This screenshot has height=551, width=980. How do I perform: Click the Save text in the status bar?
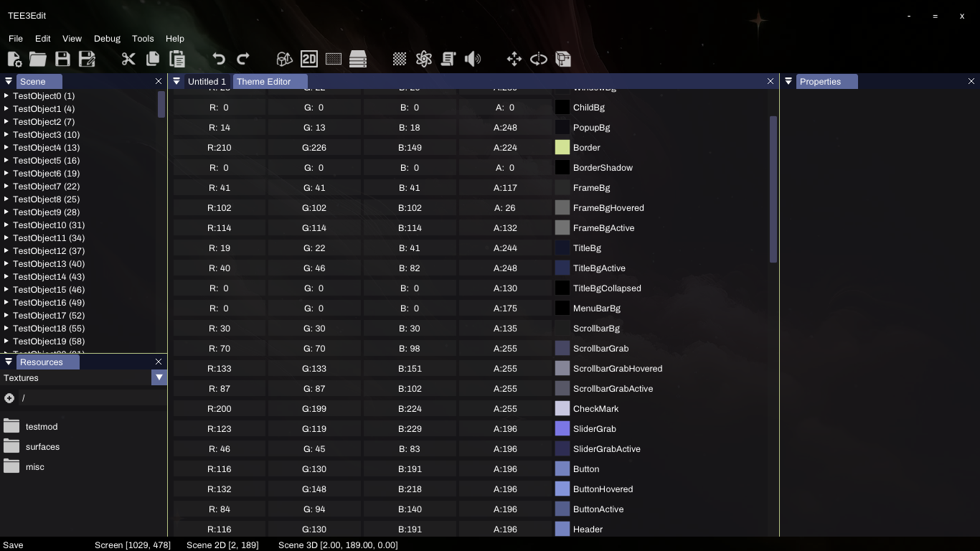click(13, 545)
